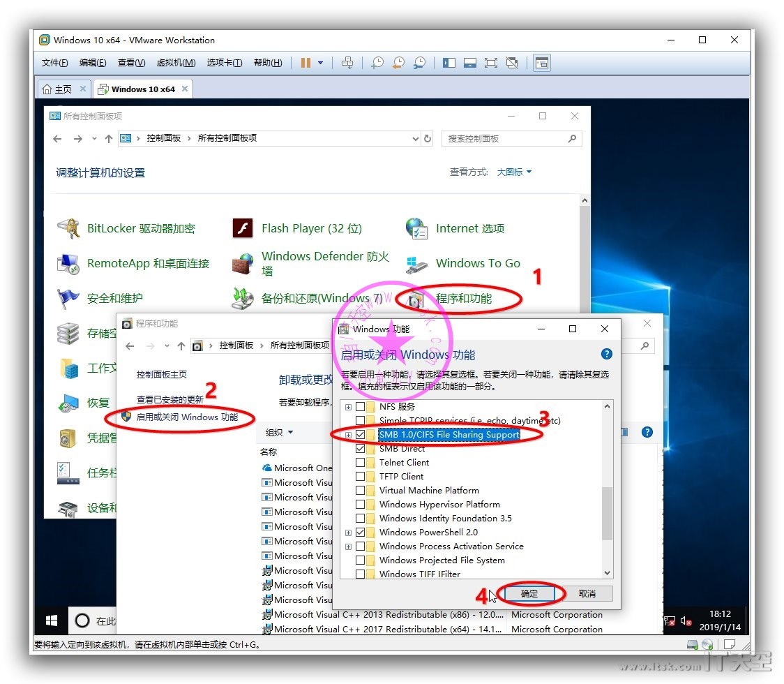Open the 虚拟机(M) menu

(x=176, y=63)
